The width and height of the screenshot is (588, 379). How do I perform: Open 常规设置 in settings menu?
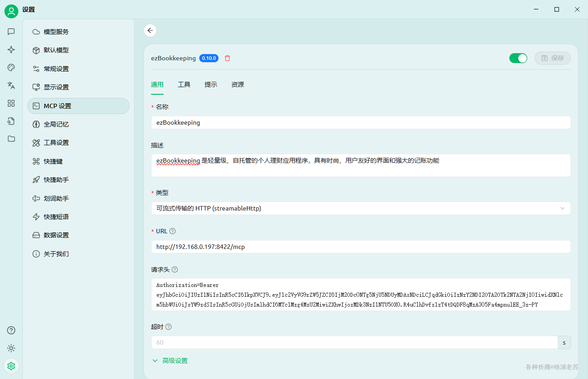[x=78, y=69]
